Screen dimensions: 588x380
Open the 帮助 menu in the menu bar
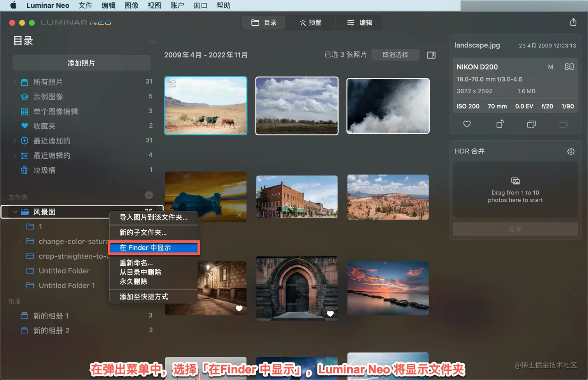click(x=224, y=5)
